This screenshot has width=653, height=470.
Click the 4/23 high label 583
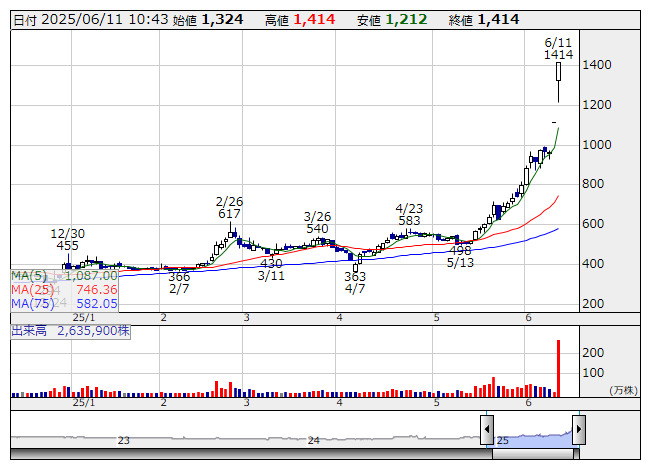point(408,220)
